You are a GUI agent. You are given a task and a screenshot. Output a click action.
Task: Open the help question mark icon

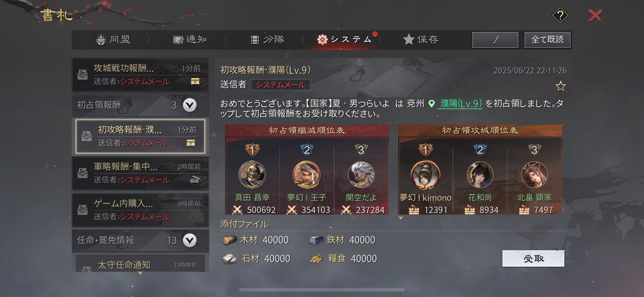click(560, 16)
